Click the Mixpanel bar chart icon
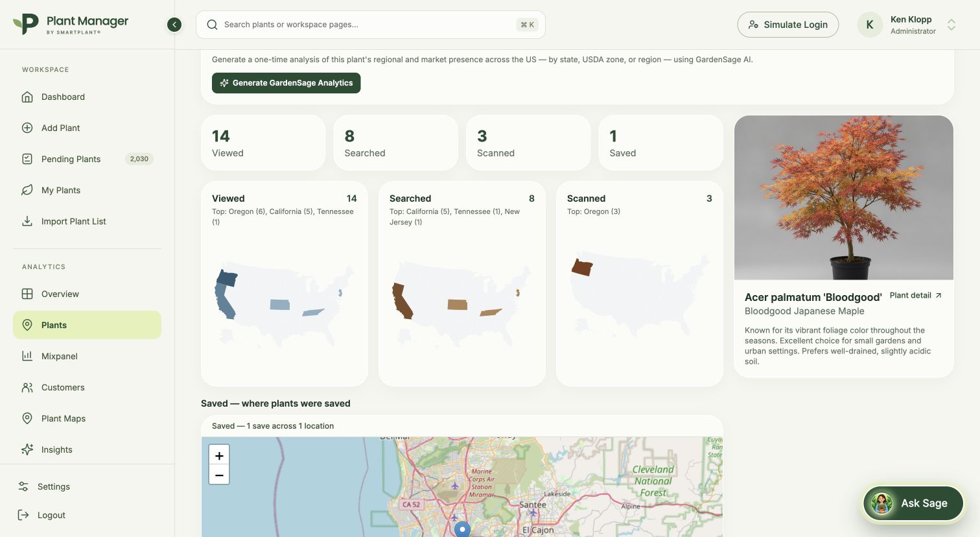Image resolution: width=980 pixels, height=537 pixels. [x=27, y=356]
